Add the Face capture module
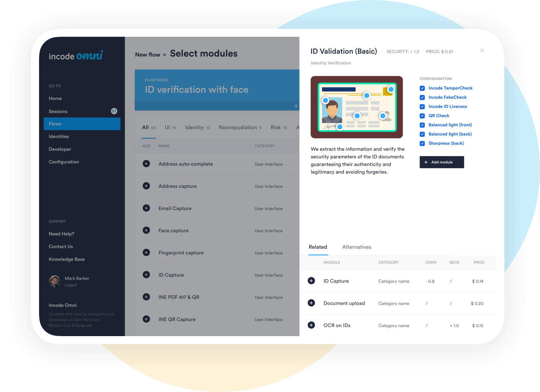The height and width of the screenshot is (392, 540). tap(146, 230)
